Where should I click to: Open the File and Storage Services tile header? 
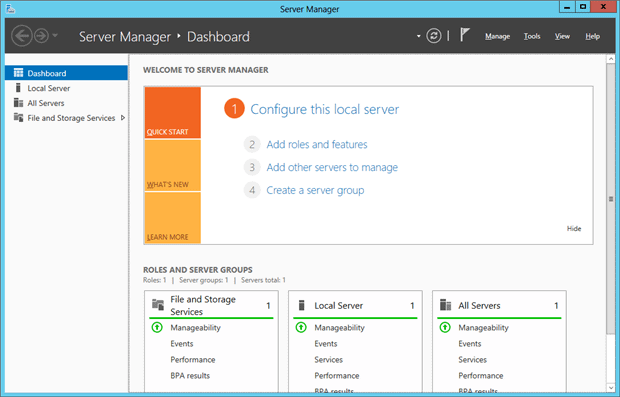tap(203, 305)
